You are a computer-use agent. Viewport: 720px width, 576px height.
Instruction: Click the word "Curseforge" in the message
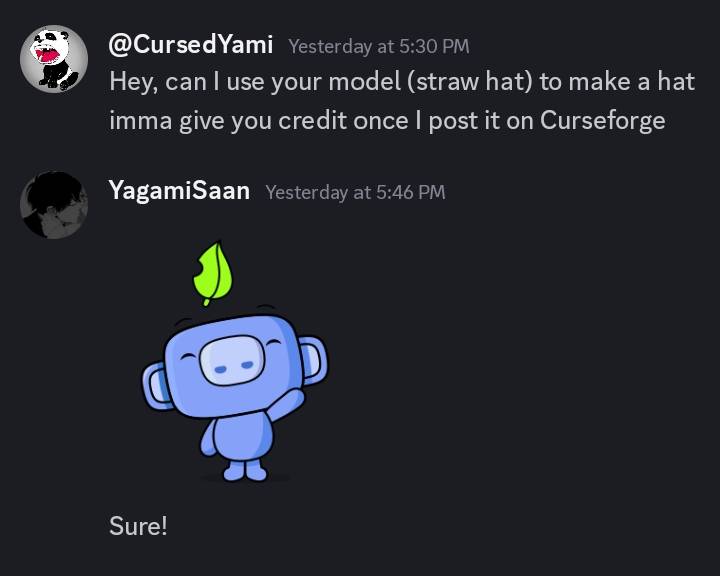click(602, 121)
